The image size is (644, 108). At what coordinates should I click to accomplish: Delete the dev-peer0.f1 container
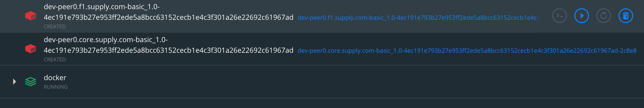(x=626, y=16)
